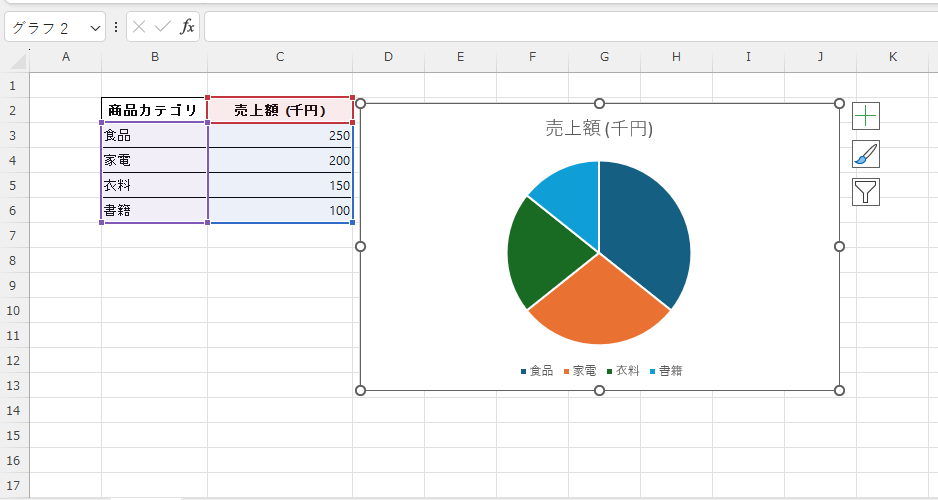
Task: Click the cell with value 200
Action: [280, 160]
